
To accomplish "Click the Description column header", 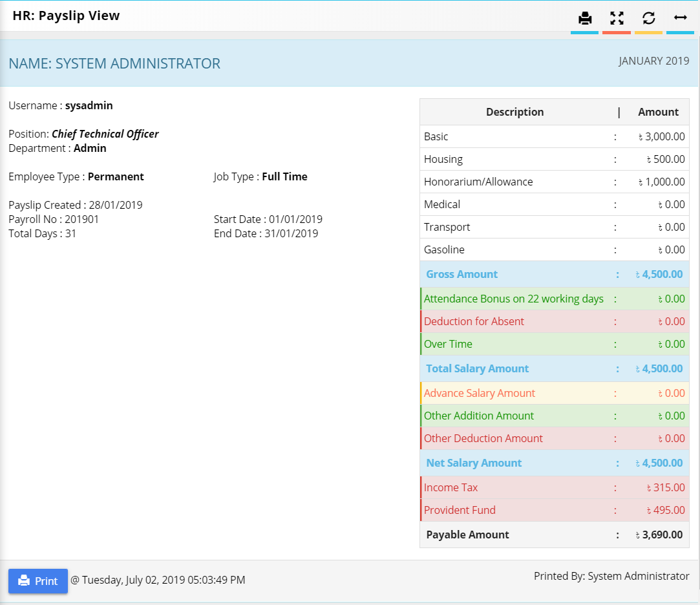I will [x=514, y=112].
